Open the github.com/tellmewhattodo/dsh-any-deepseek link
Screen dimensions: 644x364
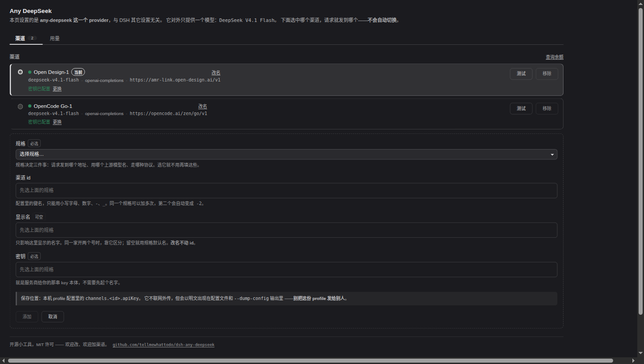[163, 345]
